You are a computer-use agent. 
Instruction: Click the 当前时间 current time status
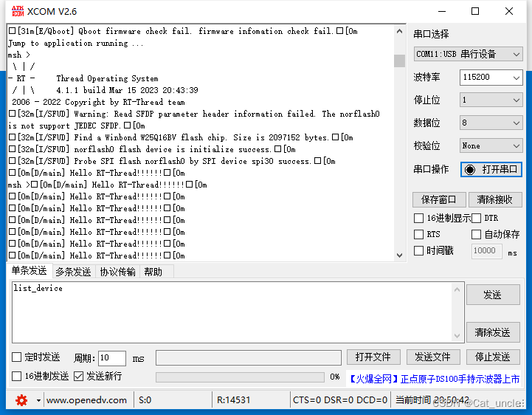[x=432, y=400]
